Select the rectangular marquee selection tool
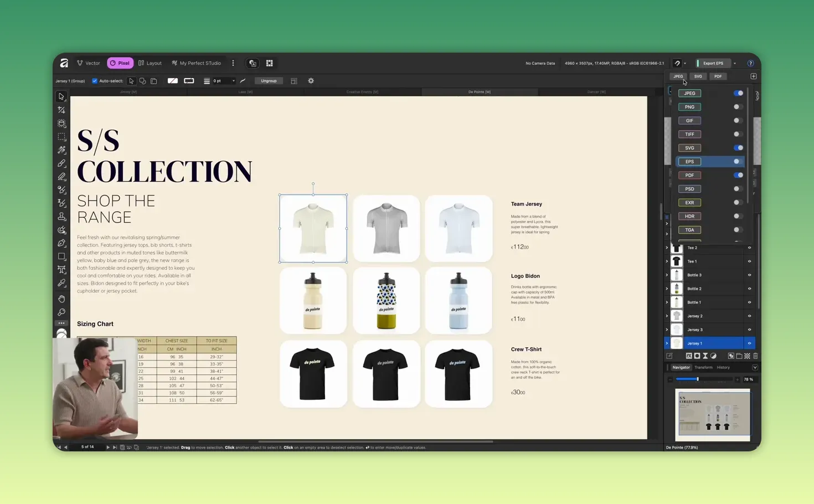The height and width of the screenshot is (504, 814). [61, 137]
